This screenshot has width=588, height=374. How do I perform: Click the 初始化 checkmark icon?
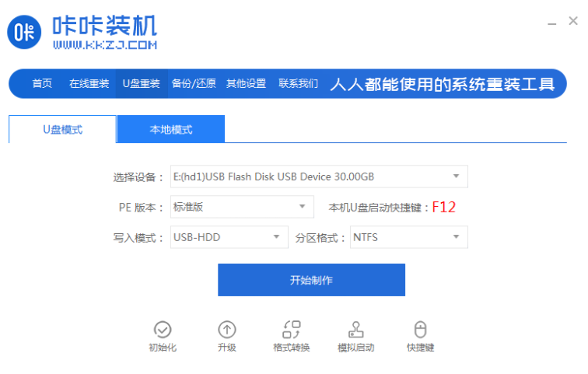[x=163, y=330]
